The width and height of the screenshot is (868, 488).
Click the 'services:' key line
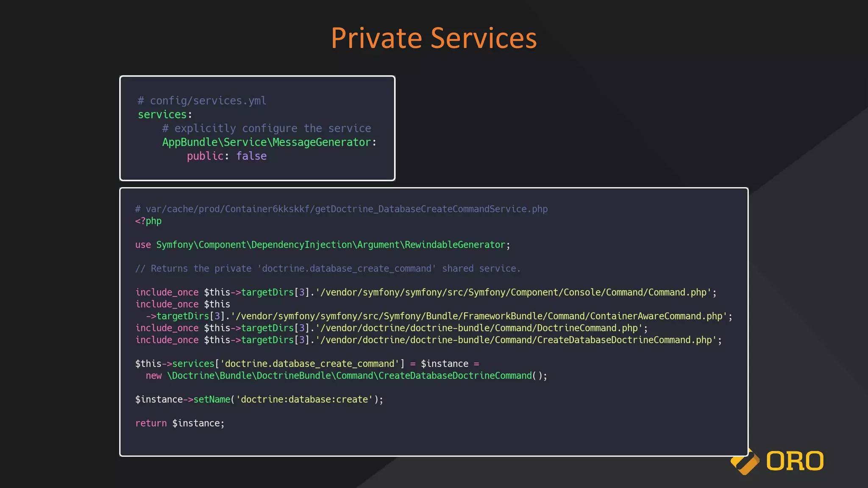[x=165, y=114]
